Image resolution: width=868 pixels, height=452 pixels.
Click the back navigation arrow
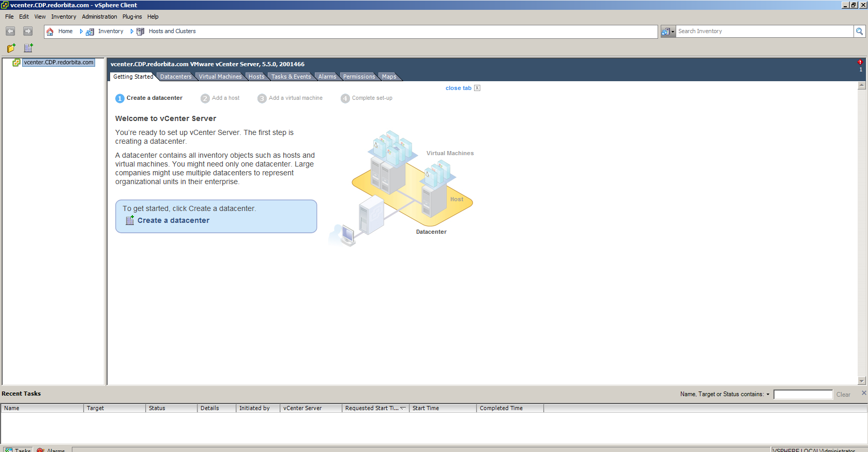[10, 32]
